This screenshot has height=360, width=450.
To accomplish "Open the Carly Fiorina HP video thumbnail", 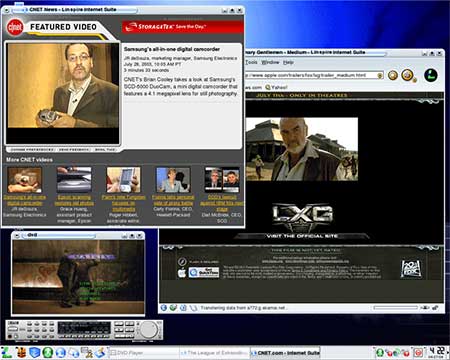I will click(x=173, y=180).
